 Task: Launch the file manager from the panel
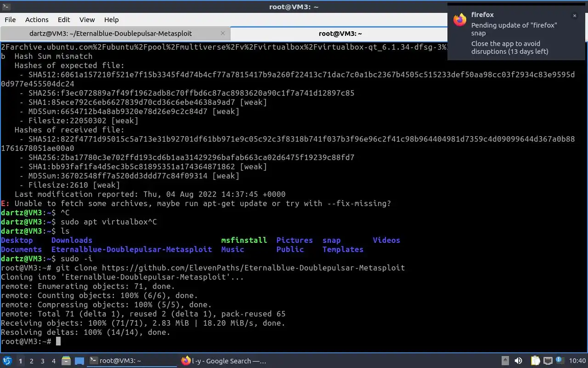point(66,361)
